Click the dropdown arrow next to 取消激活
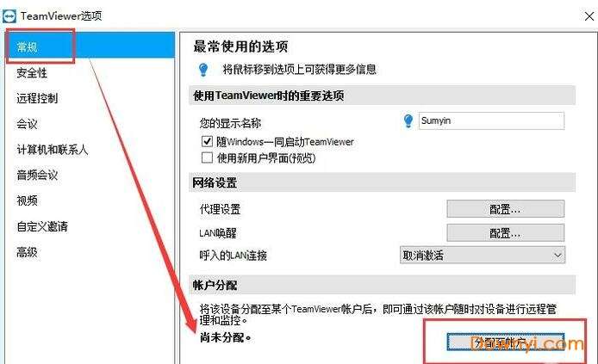This screenshot has height=364, width=598. pos(558,255)
